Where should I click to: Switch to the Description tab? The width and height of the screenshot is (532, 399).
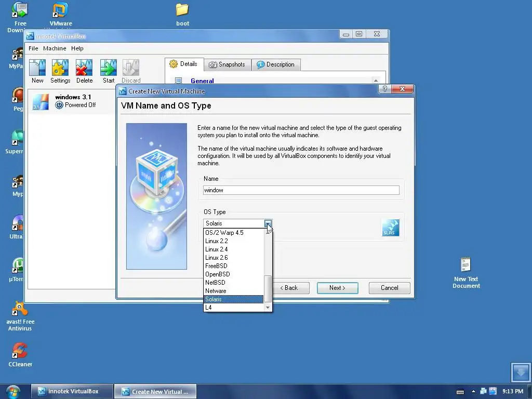(x=276, y=64)
